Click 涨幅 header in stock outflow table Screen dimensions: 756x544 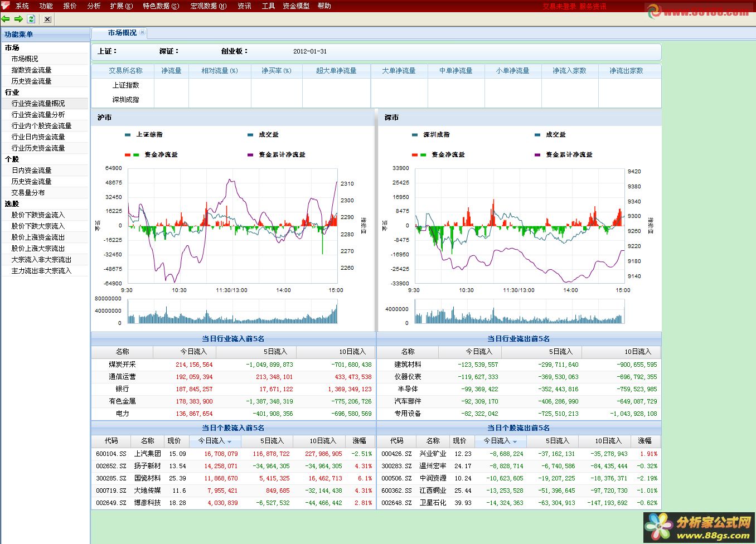[x=645, y=441]
